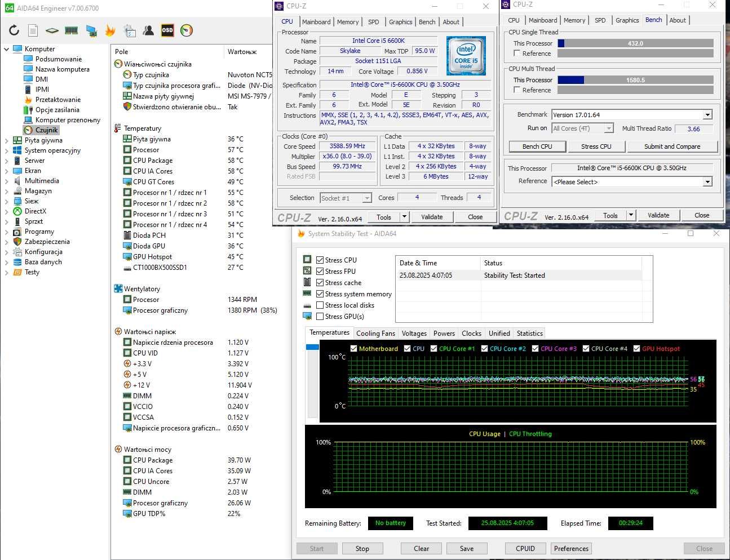
Task: Enable the Stress local disks checkbox
Action: coord(320,305)
